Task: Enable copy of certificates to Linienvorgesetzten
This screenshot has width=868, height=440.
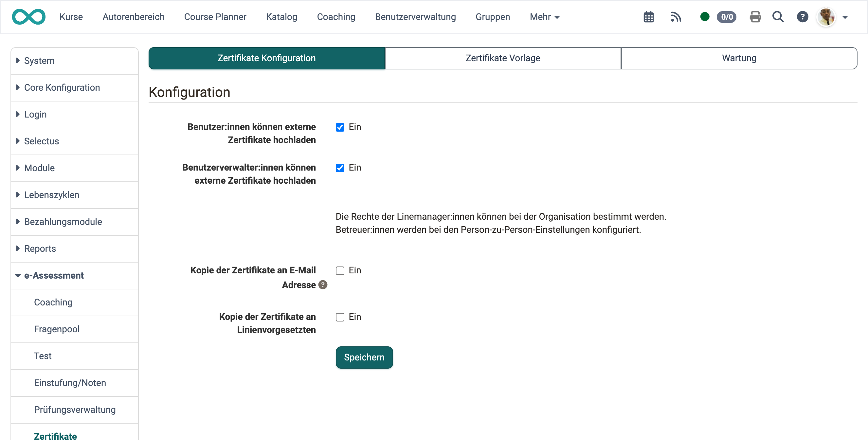Action: (340, 317)
